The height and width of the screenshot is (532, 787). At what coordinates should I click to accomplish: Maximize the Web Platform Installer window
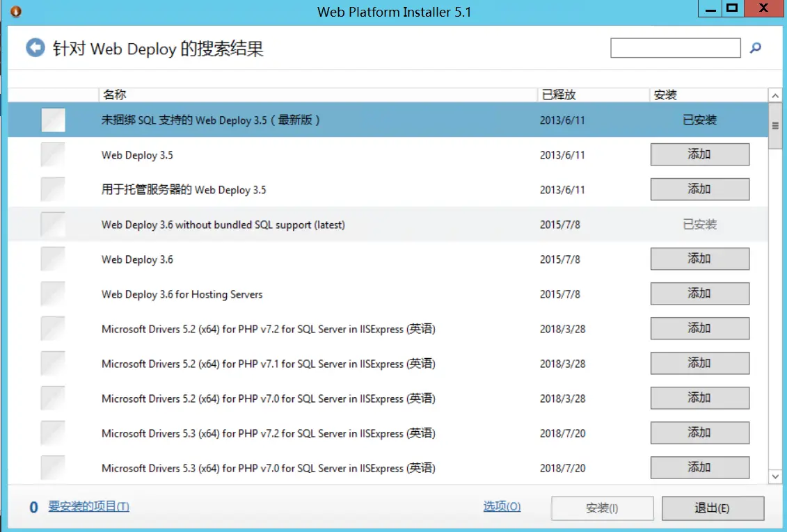coord(733,8)
